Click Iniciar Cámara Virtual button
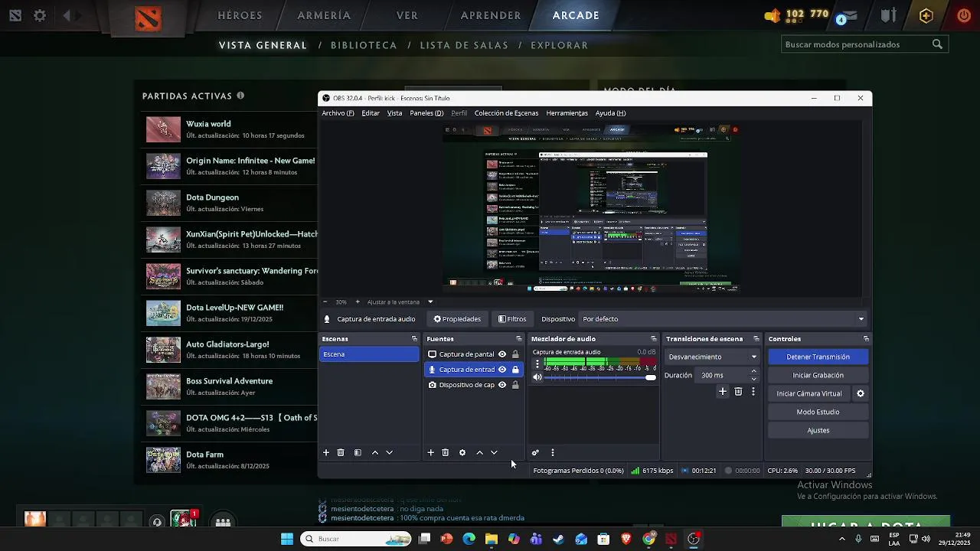The width and height of the screenshot is (980, 551). 809,393
